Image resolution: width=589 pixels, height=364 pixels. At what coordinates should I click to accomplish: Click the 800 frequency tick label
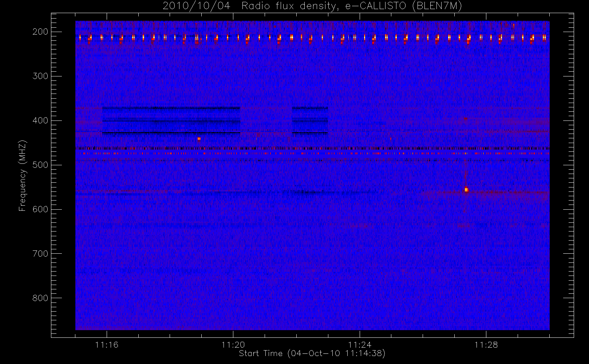click(x=40, y=298)
